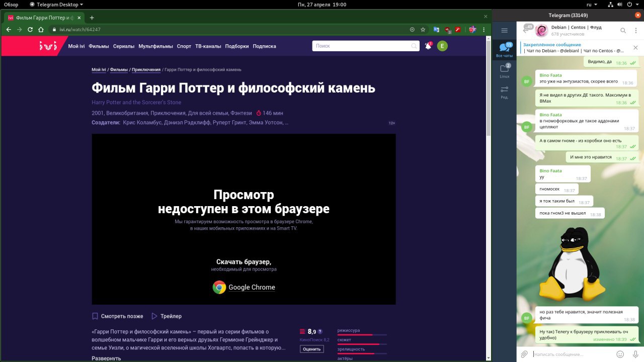
Task: Open ivi notifications bell
Action: tap(428, 46)
